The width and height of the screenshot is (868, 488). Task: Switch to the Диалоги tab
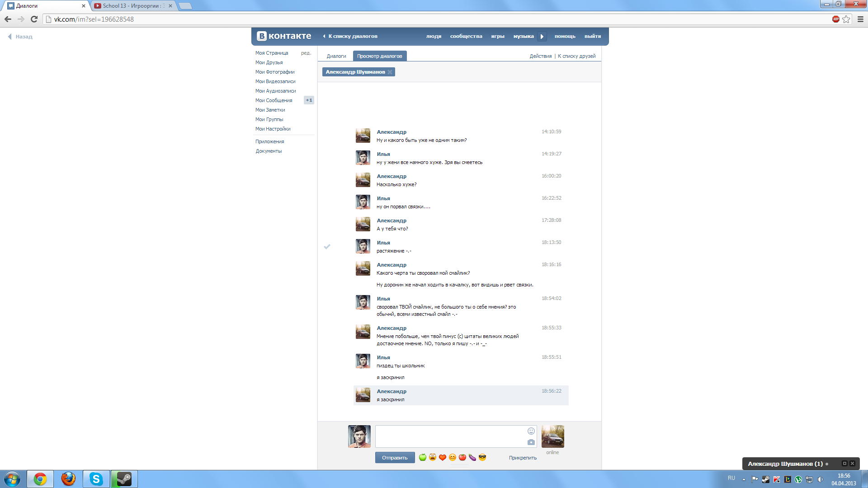(336, 56)
